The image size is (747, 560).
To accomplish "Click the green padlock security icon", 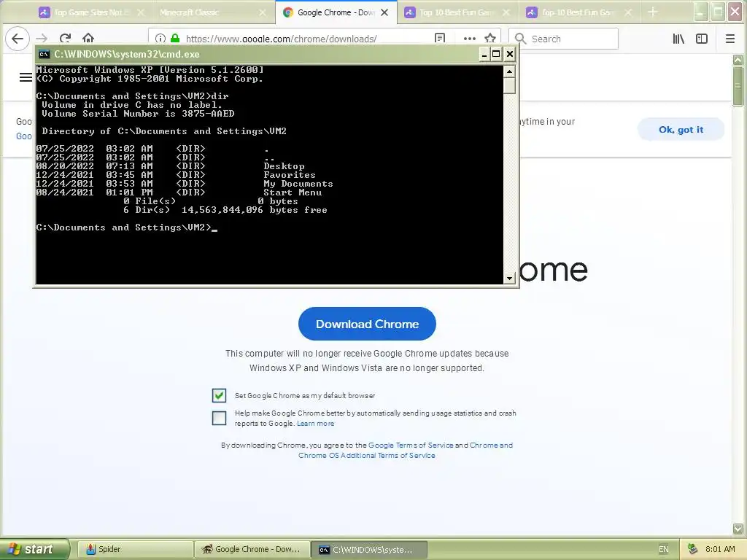I will [x=175, y=39].
